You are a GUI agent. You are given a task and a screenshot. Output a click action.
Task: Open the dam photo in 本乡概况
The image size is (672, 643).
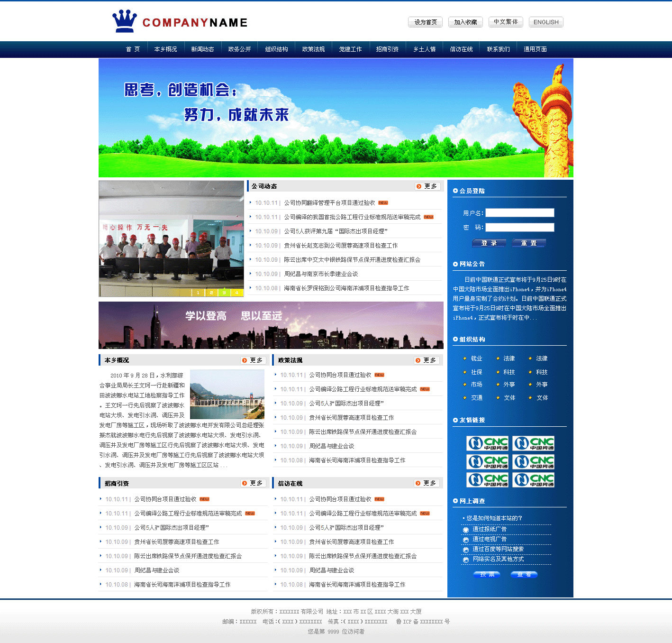click(x=227, y=395)
